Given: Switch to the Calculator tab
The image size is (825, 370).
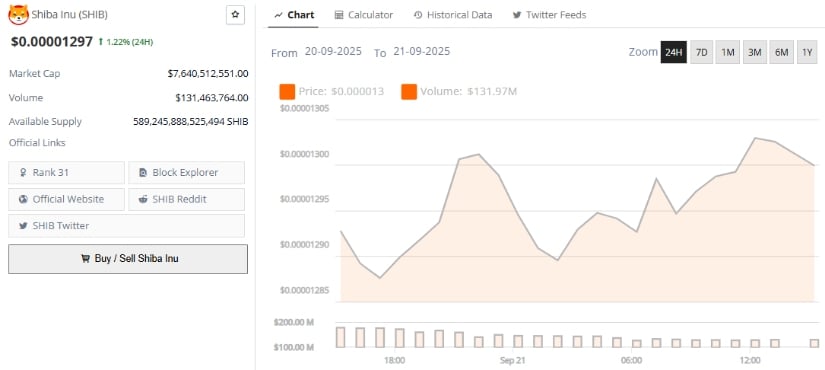Looking at the screenshot, I should pyautogui.click(x=364, y=15).
